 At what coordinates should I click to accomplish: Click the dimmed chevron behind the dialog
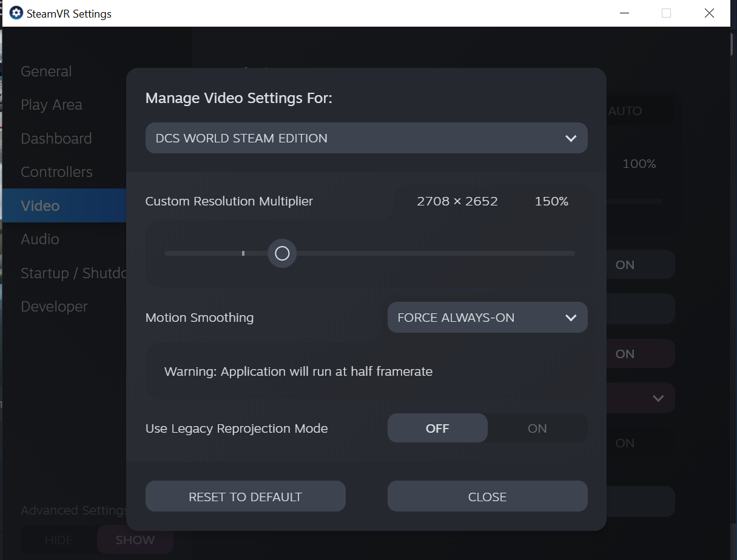point(658,398)
